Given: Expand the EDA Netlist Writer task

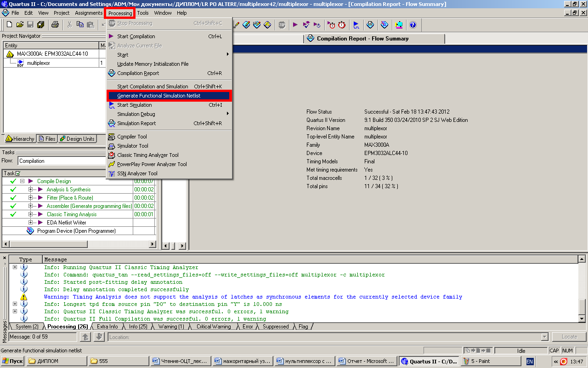Looking at the screenshot, I should pos(31,223).
